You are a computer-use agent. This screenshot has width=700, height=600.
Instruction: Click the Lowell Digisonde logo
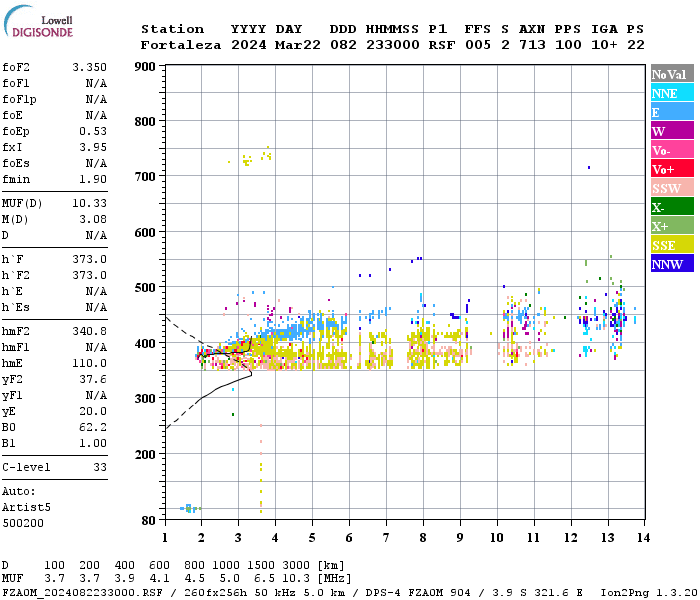38,21
